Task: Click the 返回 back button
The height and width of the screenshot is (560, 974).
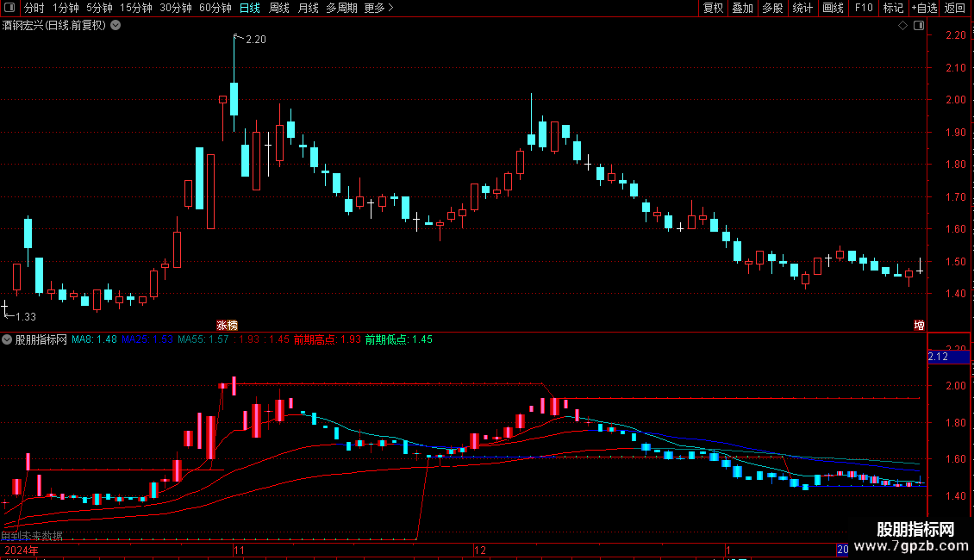Action: tap(955, 8)
